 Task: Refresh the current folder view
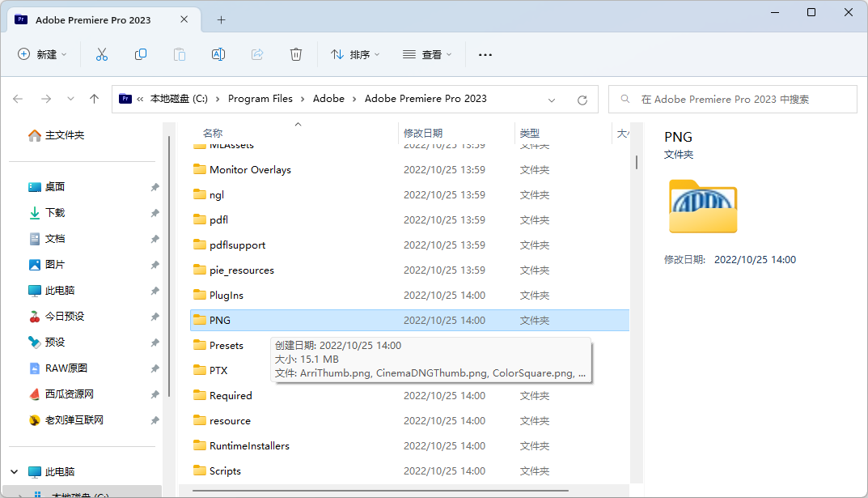click(x=582, y=100)
